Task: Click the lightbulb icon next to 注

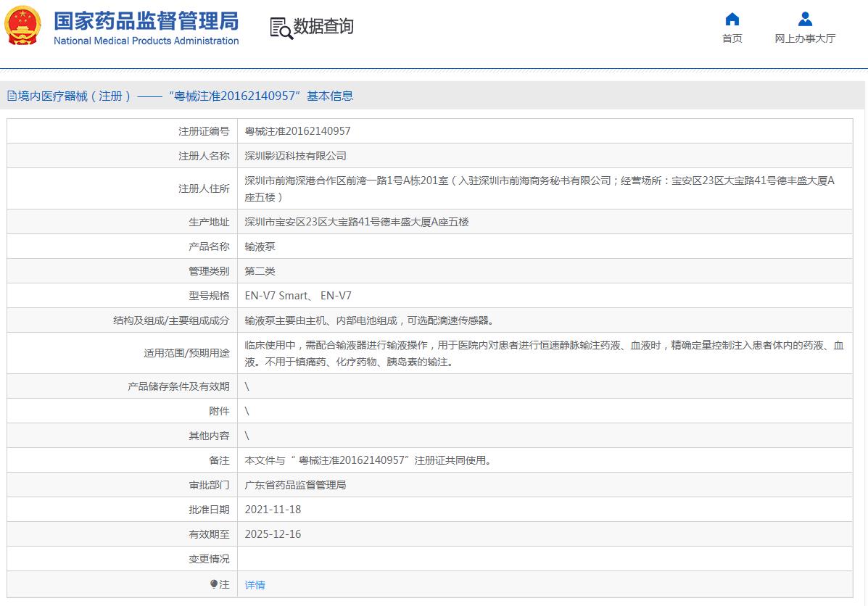Action: click(x=214, y=584)
